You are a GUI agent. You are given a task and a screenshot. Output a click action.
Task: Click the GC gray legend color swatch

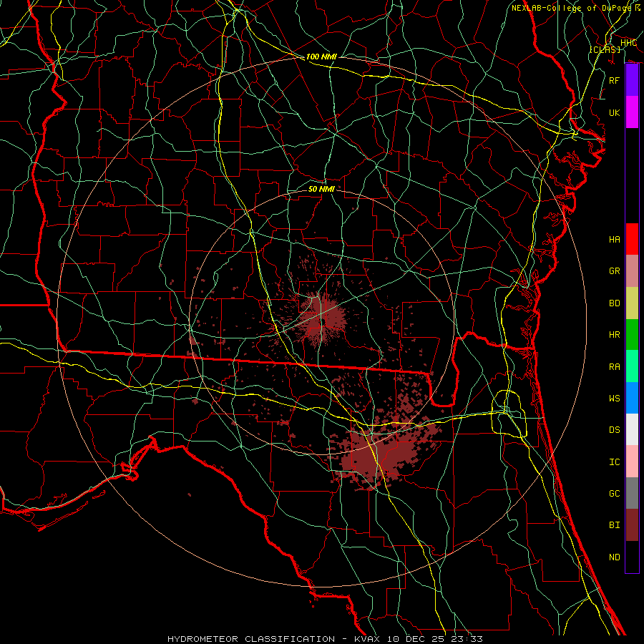click(632, 493)
